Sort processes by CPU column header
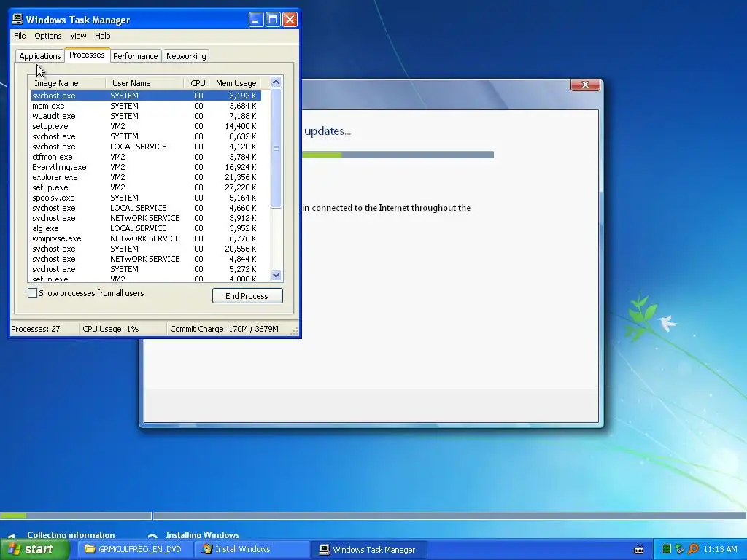This screenshot has width=747, height=560. point(196,83)
